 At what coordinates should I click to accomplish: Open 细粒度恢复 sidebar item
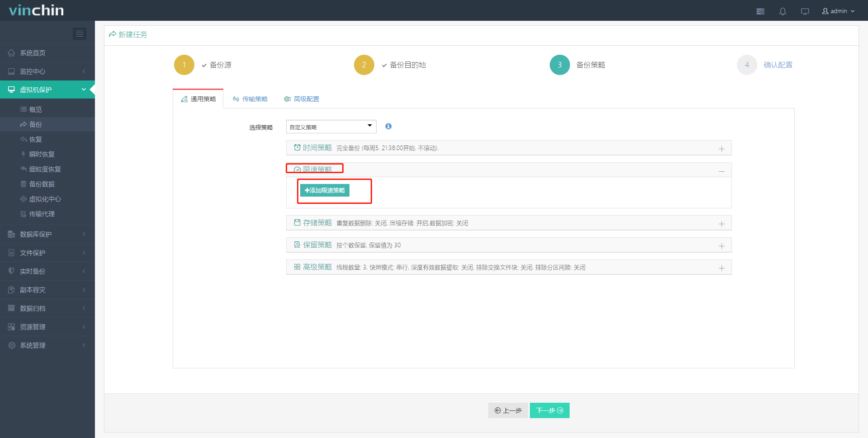click(47, 169)
